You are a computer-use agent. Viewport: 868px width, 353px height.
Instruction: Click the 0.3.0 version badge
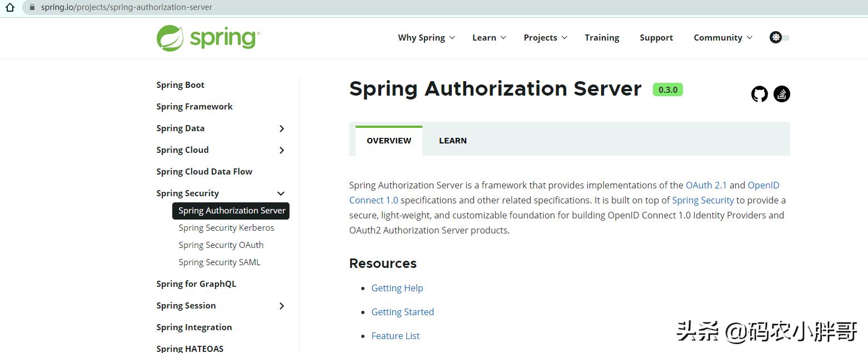[667, 89]
